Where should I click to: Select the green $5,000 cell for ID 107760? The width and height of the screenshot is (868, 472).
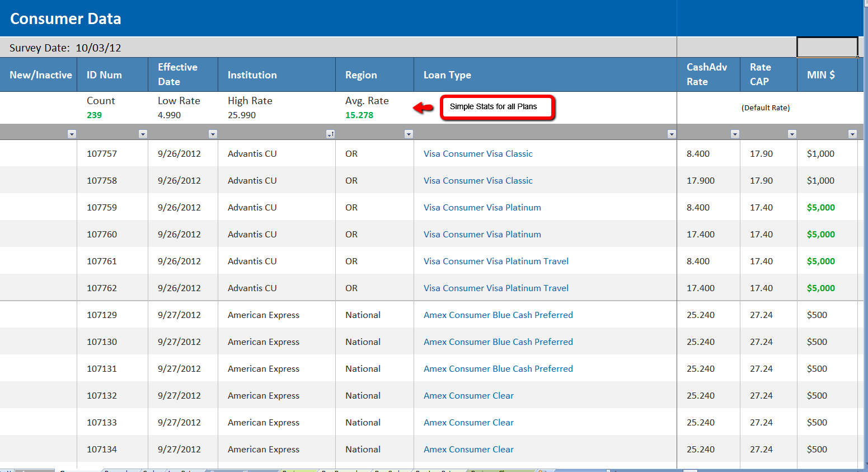tap(827, 234)
